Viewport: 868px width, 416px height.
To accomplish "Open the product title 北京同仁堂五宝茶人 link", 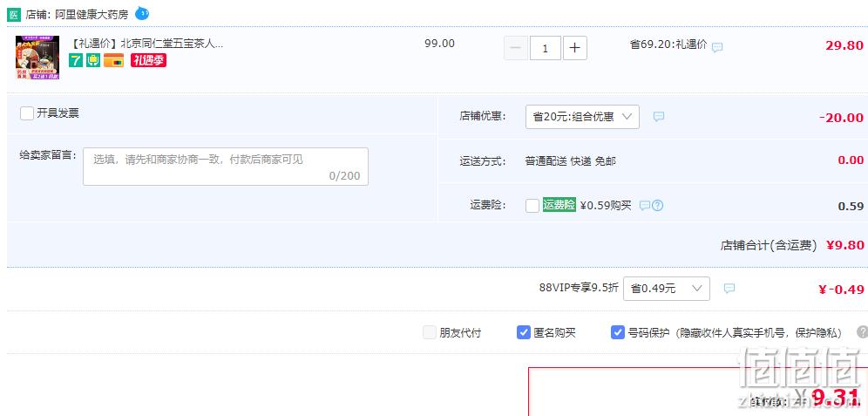I will point(146,44).
